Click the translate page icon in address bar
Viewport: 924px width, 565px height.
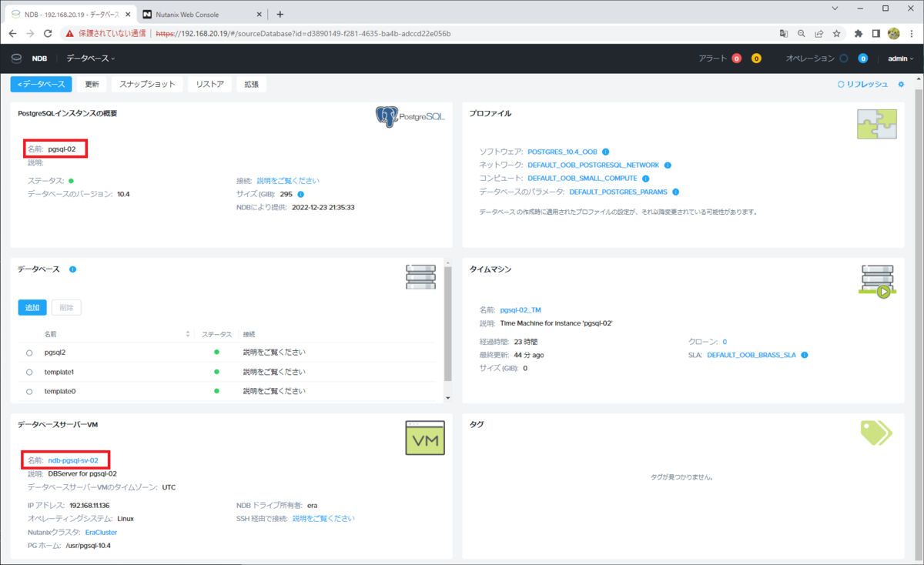(x=784, y=33)
